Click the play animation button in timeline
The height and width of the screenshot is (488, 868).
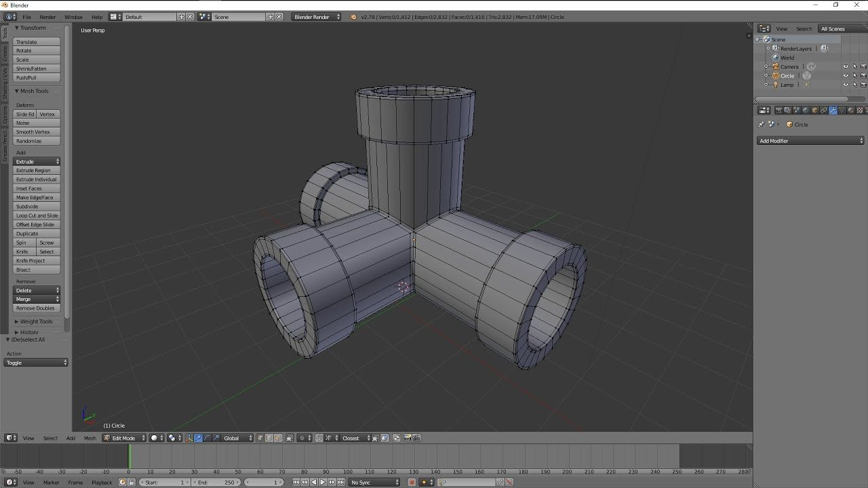[x=323, y=483]
